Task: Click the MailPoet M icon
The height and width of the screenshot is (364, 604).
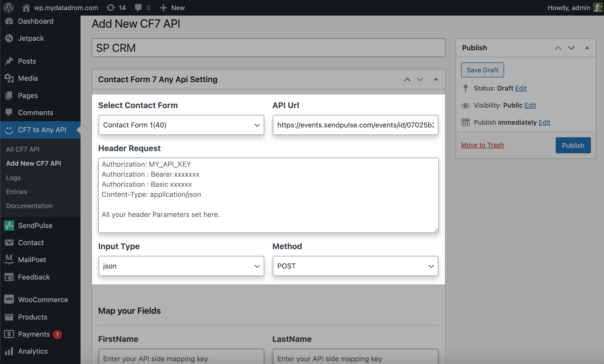Action: click(x=9, y=260)
